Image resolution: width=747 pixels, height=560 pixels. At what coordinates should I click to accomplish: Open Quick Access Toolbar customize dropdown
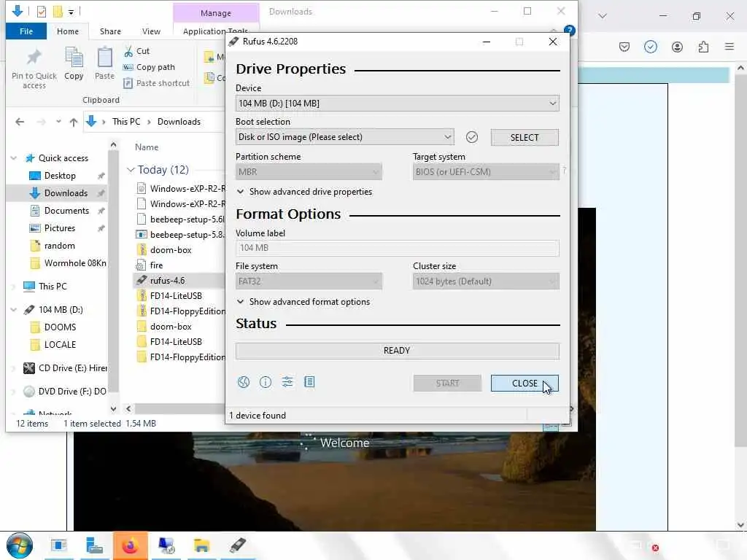(x=71, y=12)
